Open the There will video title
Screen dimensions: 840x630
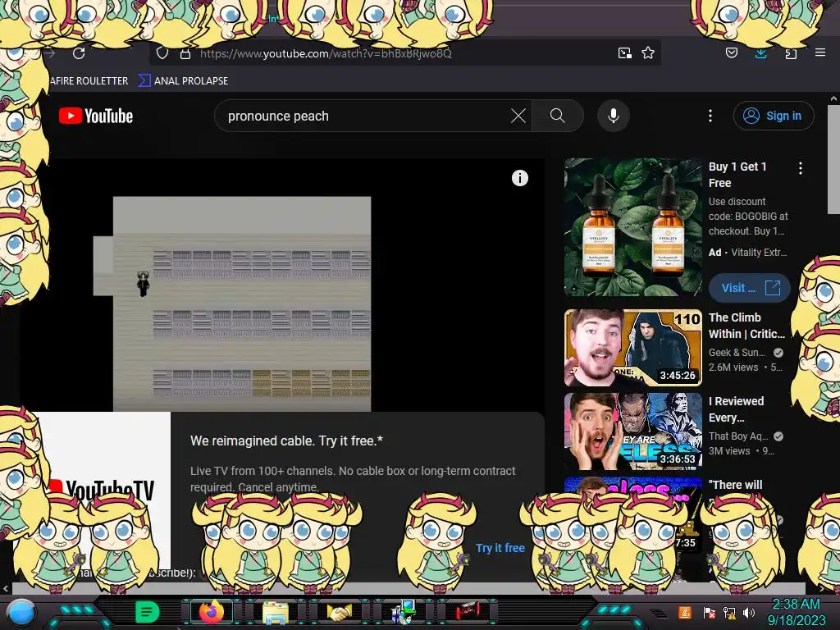[736, 485]
